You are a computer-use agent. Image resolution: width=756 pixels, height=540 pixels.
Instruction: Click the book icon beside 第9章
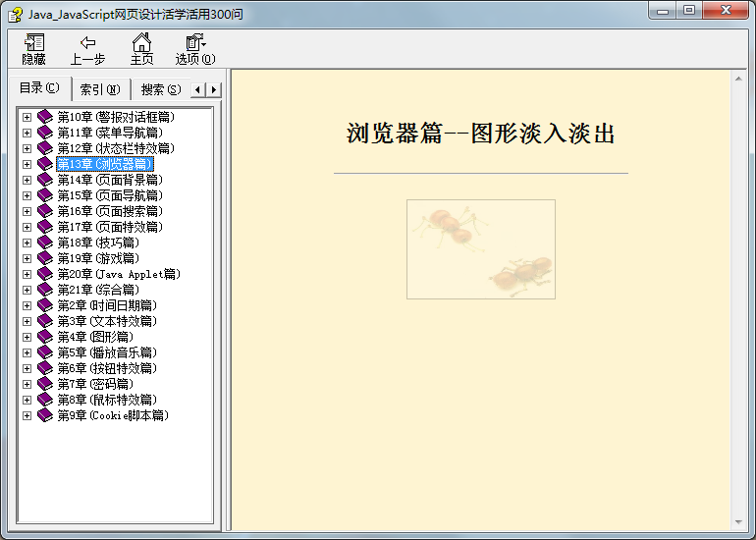45,415
